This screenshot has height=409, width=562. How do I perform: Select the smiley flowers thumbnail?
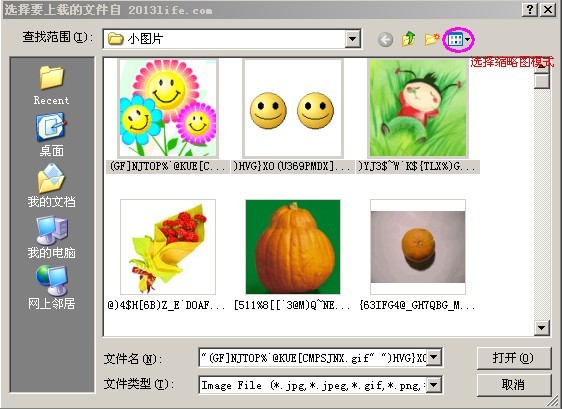168,108
